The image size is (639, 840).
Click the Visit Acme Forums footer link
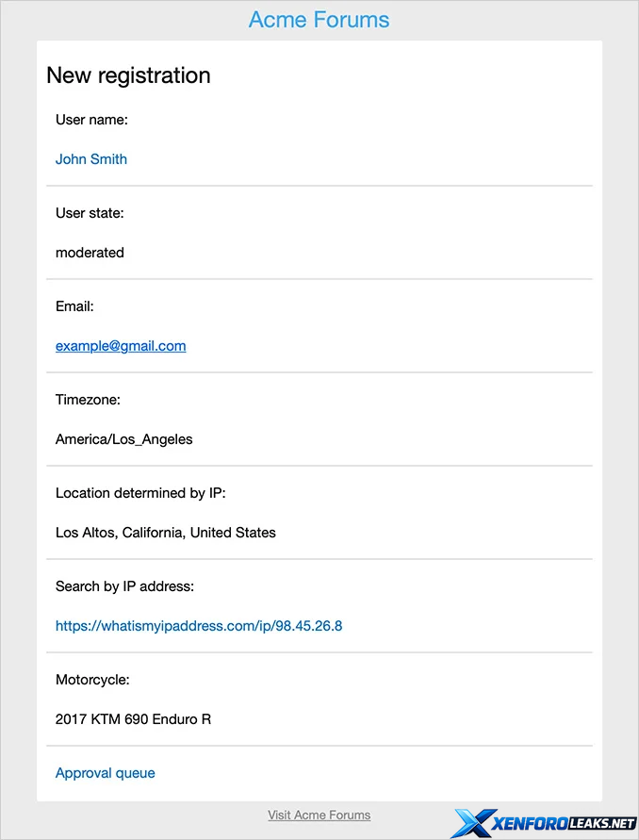click(x=319, y=815)
